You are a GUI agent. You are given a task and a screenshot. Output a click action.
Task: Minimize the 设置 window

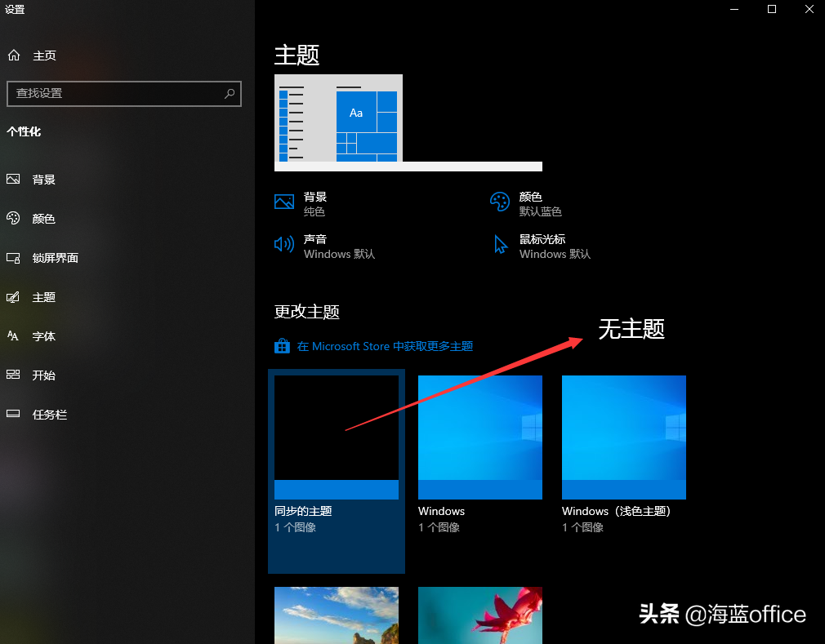[734, 9]
